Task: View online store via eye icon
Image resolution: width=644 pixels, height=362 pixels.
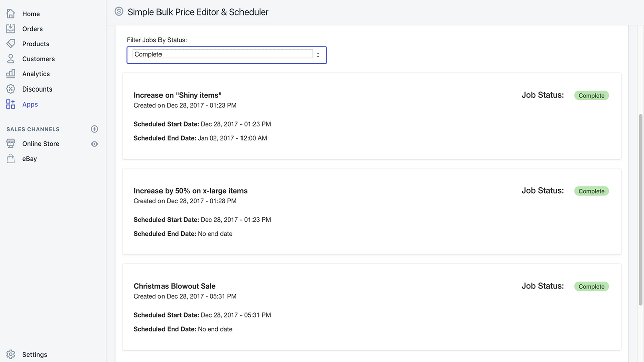Action: [94, 144]
